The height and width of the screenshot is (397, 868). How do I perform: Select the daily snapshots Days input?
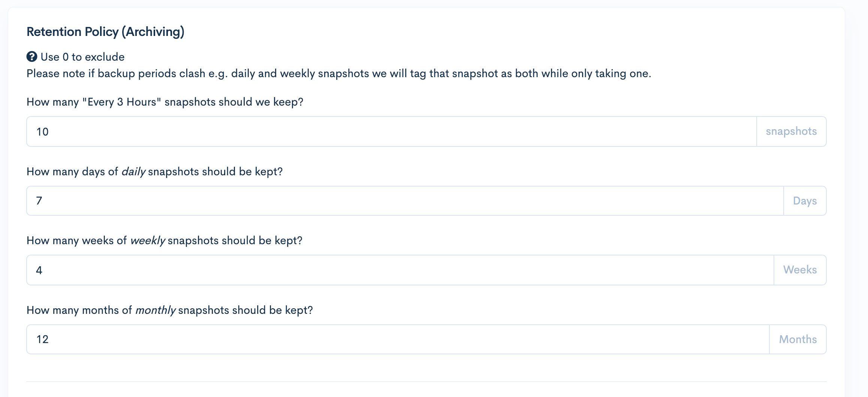(405, 201)
